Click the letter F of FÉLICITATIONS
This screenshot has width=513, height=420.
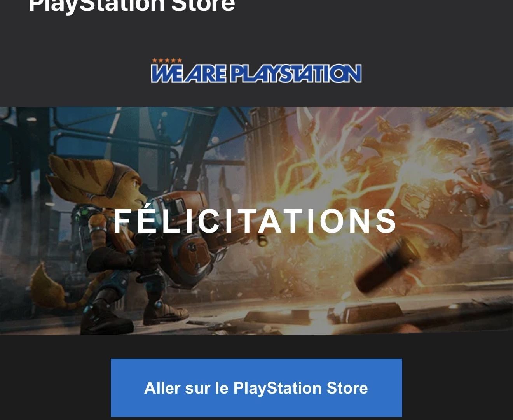[122, 220]
